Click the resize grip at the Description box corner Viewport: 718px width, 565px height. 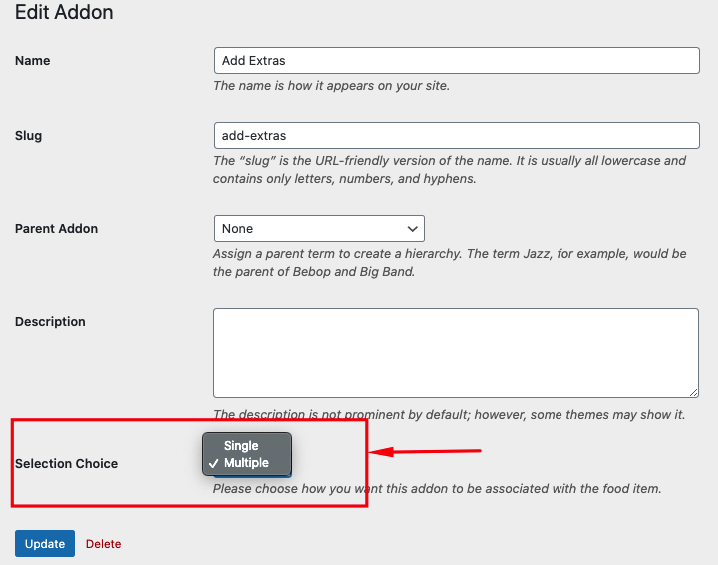694,393
